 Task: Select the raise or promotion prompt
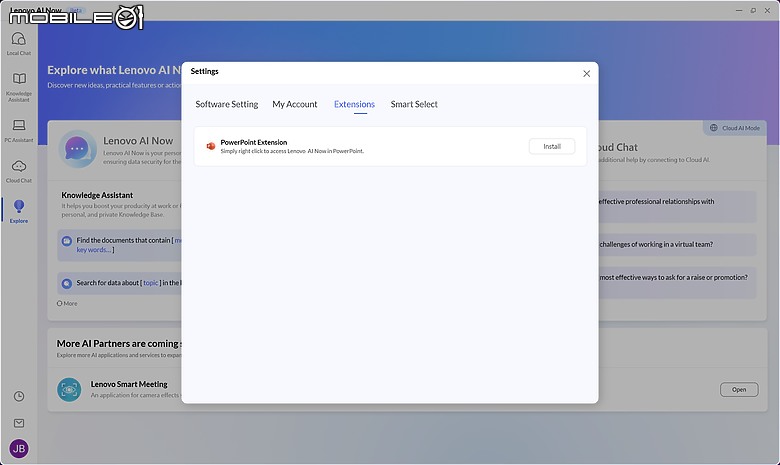coord(677,282)
